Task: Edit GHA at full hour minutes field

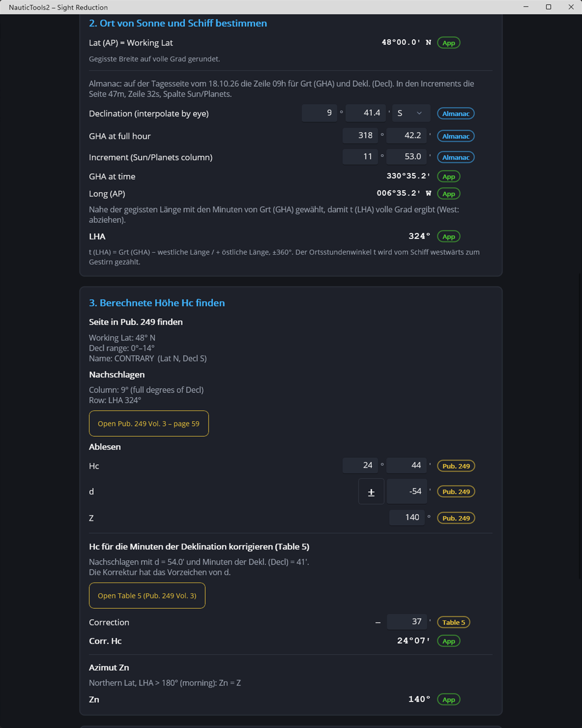Action: coord(407,136)
